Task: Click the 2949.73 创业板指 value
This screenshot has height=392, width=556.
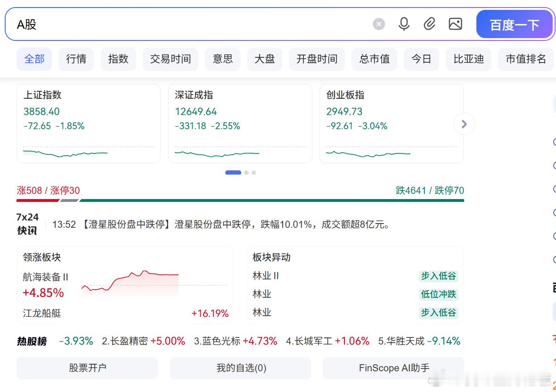Action: point(344,112)
